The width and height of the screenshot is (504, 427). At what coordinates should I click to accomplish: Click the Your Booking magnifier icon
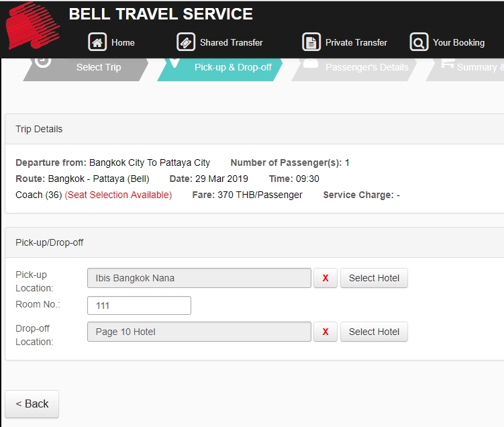419,42
